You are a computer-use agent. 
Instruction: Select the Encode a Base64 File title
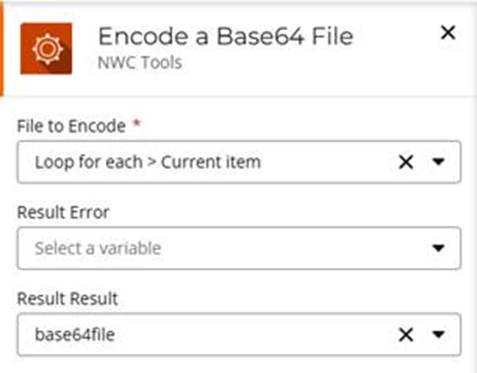(226, 36)
